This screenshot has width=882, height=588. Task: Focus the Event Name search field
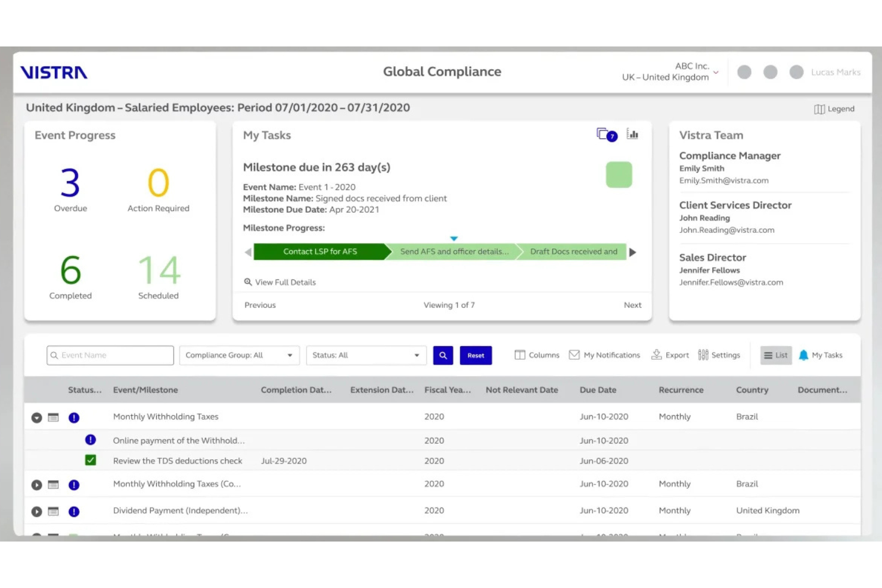pos(110,355)
